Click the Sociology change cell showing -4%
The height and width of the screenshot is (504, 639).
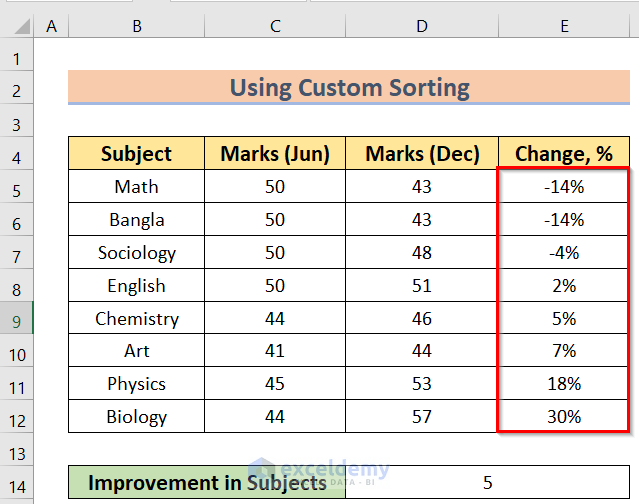pos(564,253)
